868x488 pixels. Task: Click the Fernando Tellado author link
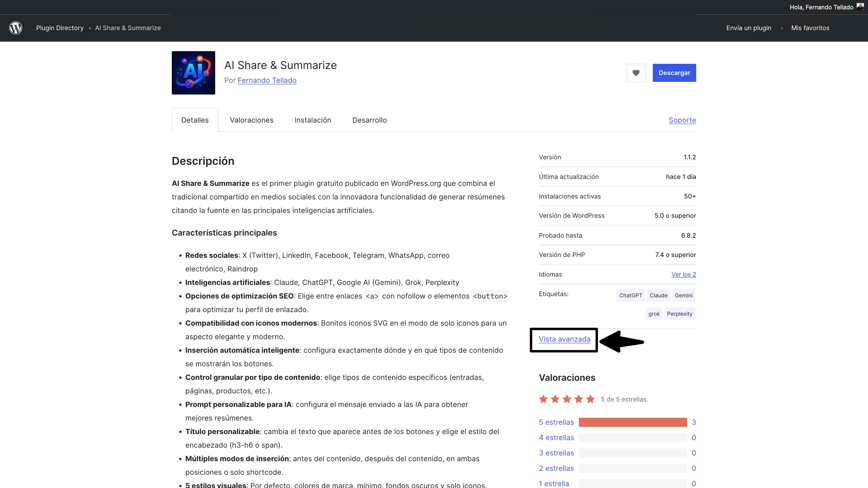pyautogui.click(x=267, y=80)
